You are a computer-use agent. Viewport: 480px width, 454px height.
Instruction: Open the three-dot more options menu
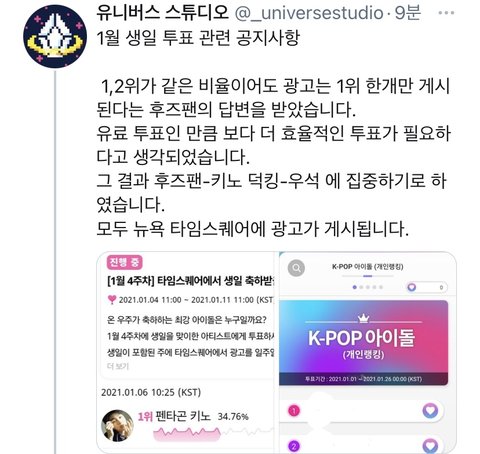[446, 13]
